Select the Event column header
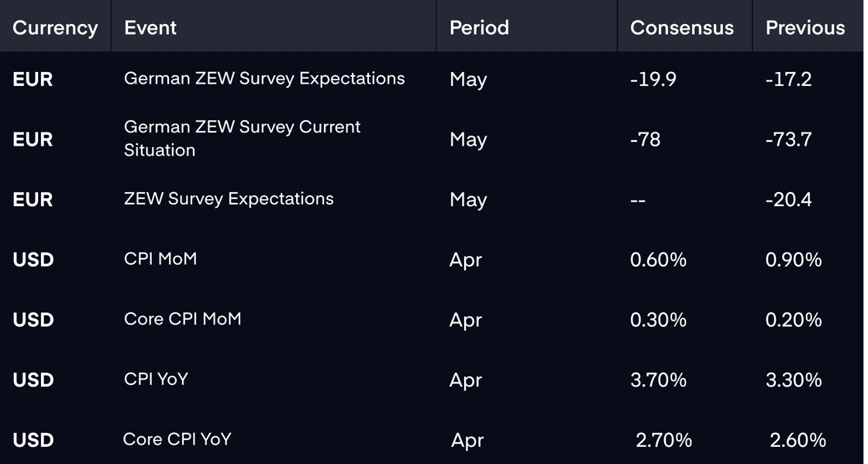 (x=150, y=28)
